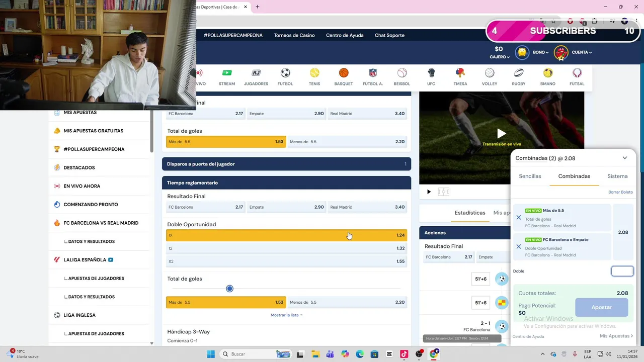
Task: Pick FC Barcelona 2.17 in Tiempo reglamentario
Action: coord(206,207)
